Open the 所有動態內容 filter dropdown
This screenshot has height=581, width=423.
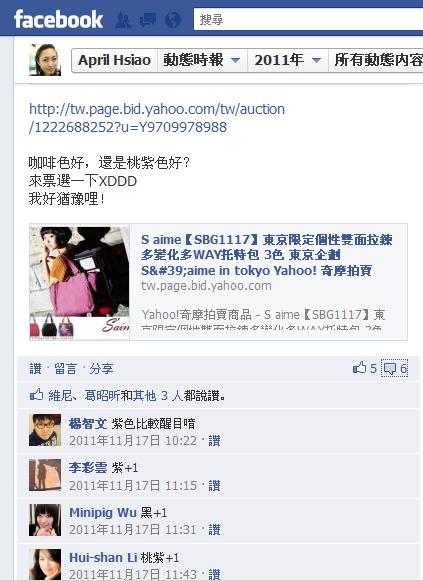[376, 60]
